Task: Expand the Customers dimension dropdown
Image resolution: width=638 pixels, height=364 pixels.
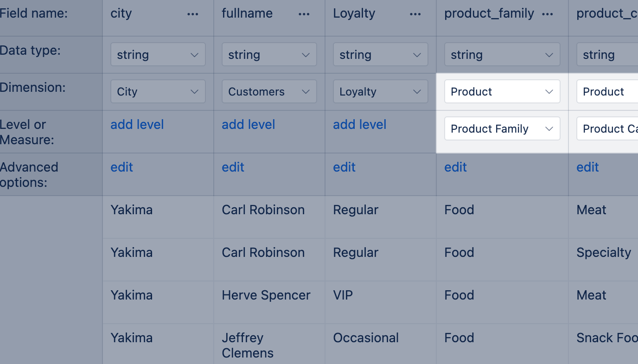Action: click(x=269, y=92)
